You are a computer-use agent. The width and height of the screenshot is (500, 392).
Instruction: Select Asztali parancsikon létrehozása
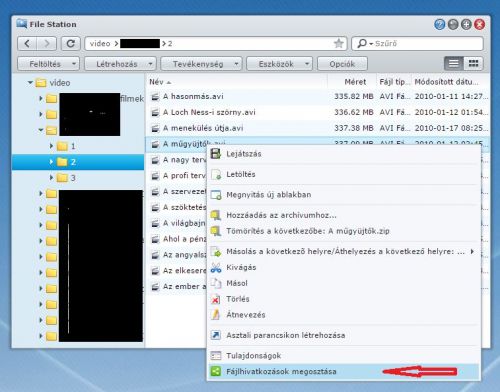343,335
